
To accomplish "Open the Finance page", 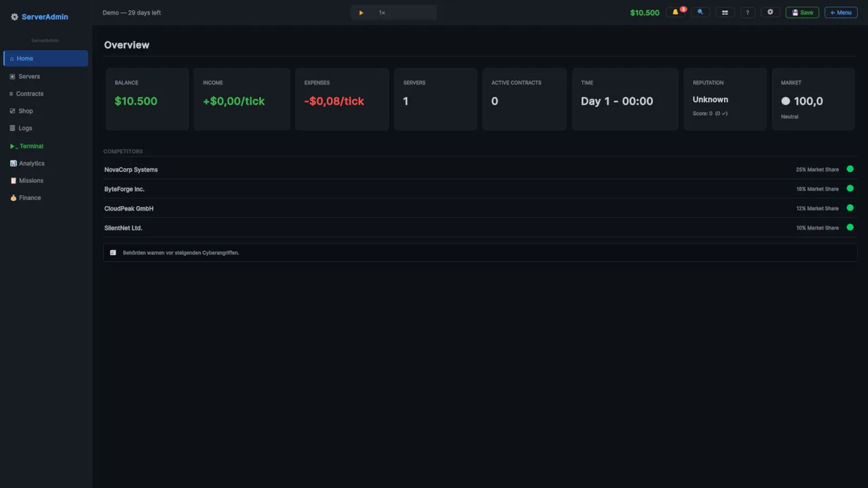I will (45, 198).
